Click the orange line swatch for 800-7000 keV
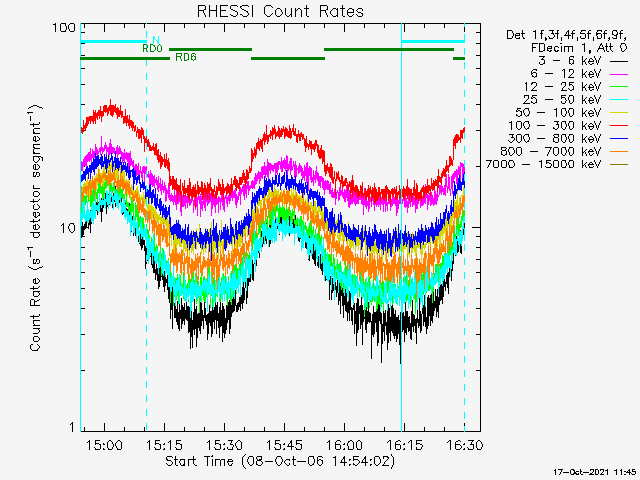Screen dimensions: 640x480 tap(619, 152)
